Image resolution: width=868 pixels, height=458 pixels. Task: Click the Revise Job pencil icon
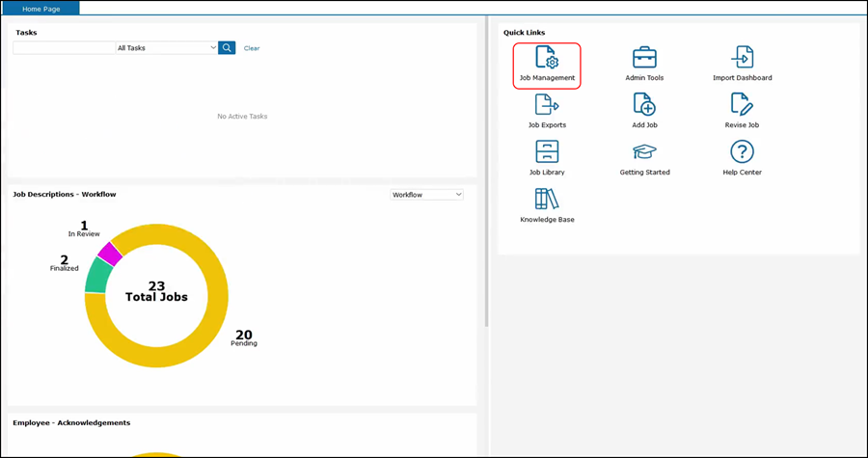[742, 105]
